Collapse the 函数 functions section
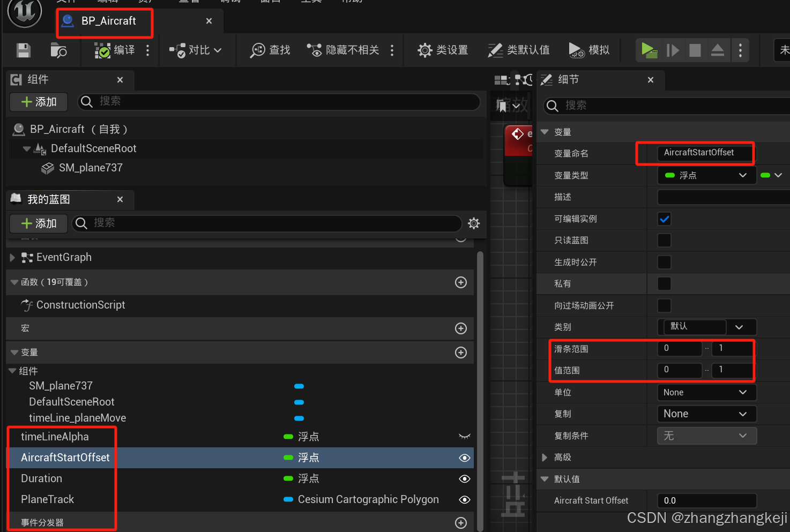 [14, 282]
